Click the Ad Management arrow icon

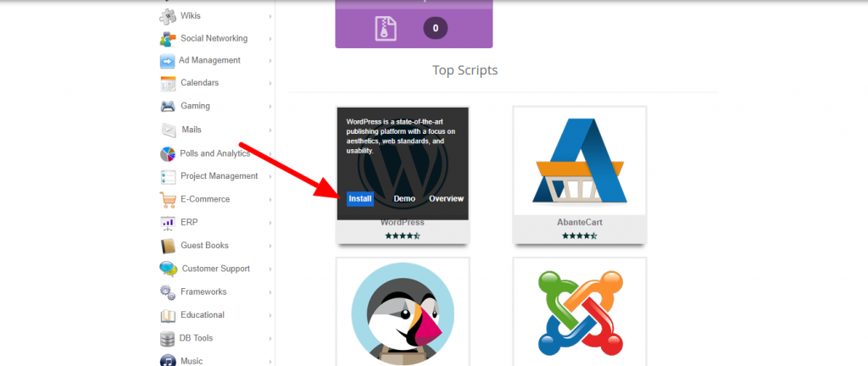(168, 61)
